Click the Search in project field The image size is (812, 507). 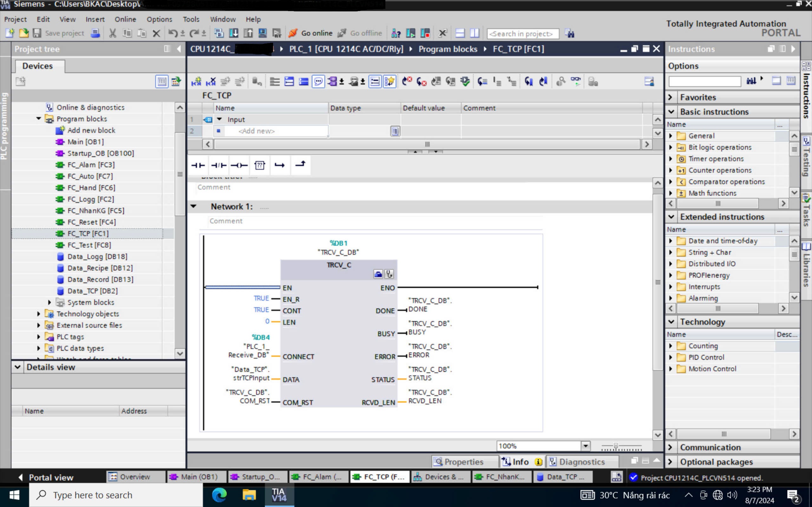pyautogui.click(x=522, y=34)
